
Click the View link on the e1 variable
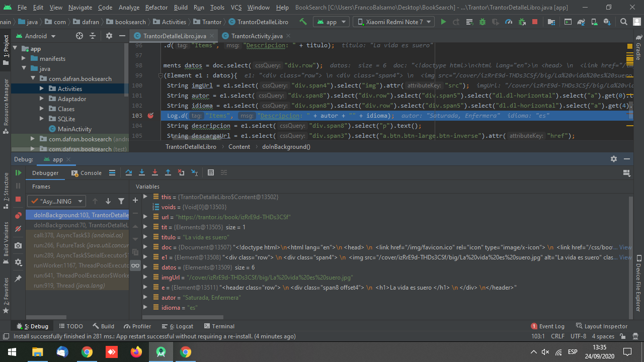[625, 257]
